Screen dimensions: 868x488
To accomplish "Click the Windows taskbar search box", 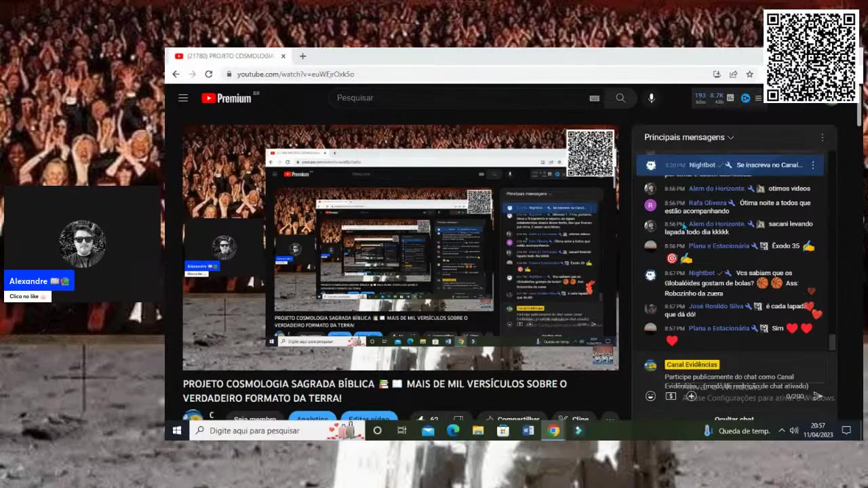I will tap(277, 430).
